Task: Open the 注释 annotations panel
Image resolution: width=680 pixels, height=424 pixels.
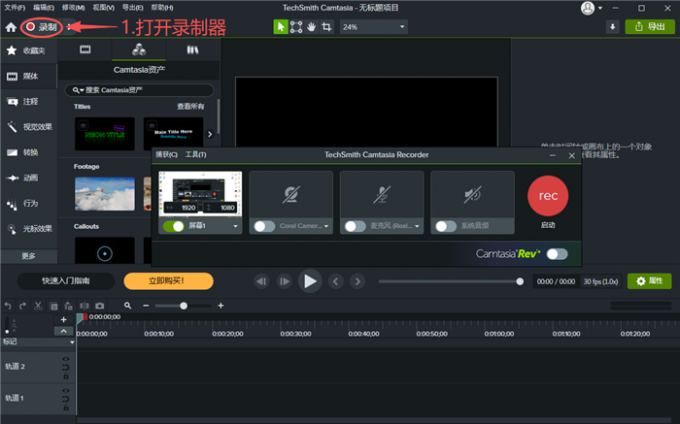Action: 29,101
